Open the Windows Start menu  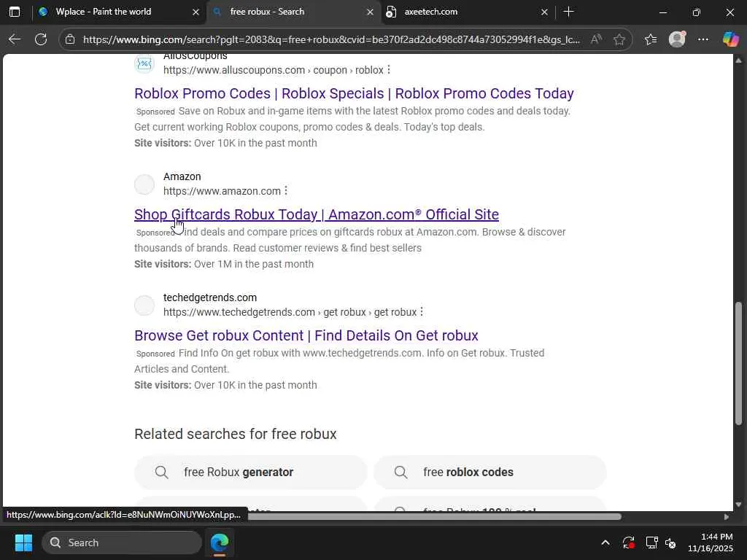click(x=23, y=542)
